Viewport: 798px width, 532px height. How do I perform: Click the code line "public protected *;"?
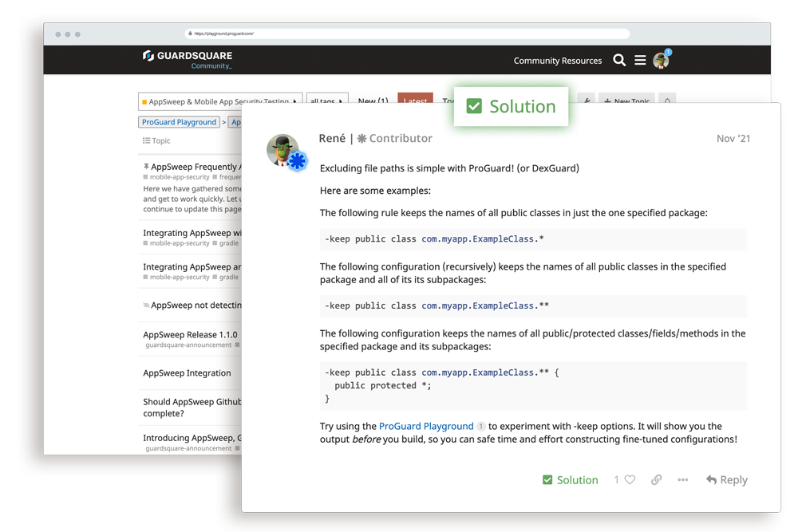pyautogui.click(x=383, y=385)
